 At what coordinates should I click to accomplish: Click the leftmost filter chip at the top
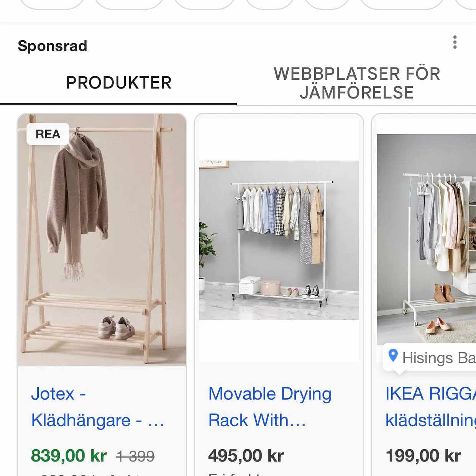click(x=52, y=4)
